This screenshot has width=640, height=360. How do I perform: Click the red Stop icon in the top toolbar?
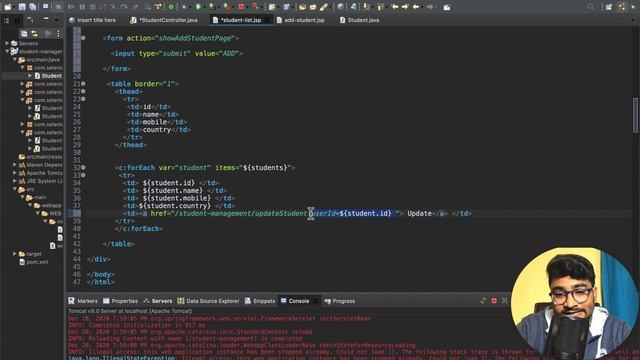pos(241,7)
